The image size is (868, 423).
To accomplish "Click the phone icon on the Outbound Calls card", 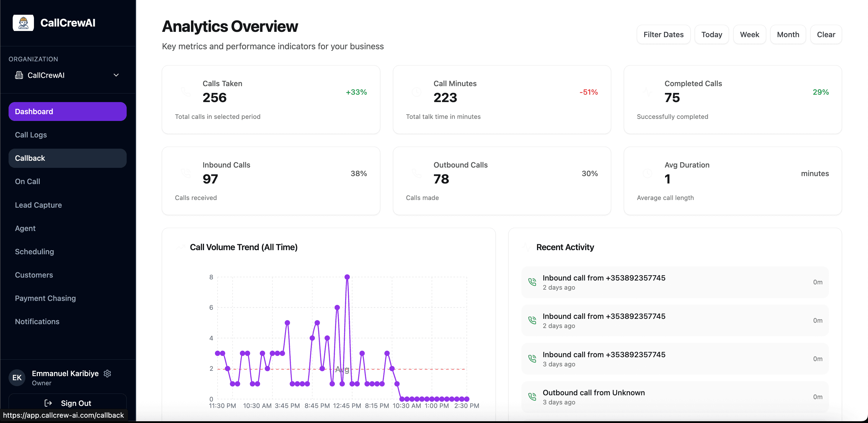I will 417,173.
